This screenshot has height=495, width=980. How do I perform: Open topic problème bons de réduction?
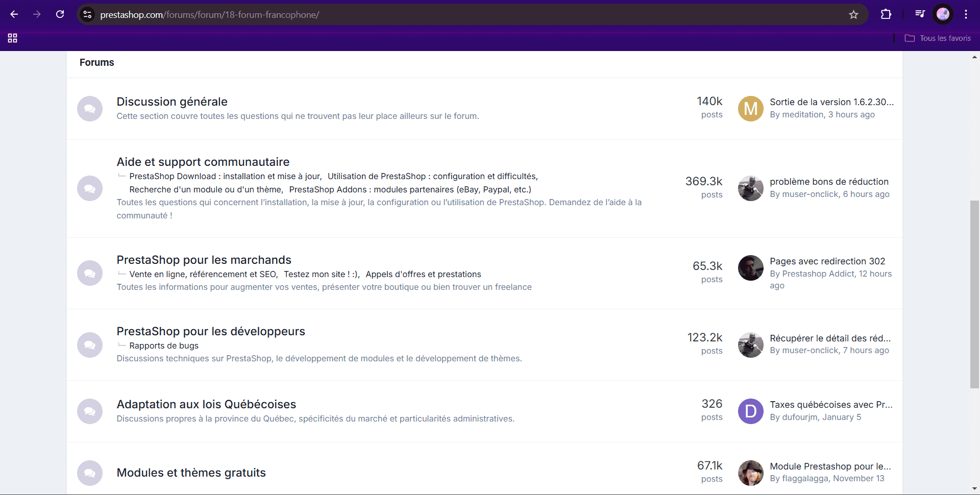[829, 182]
